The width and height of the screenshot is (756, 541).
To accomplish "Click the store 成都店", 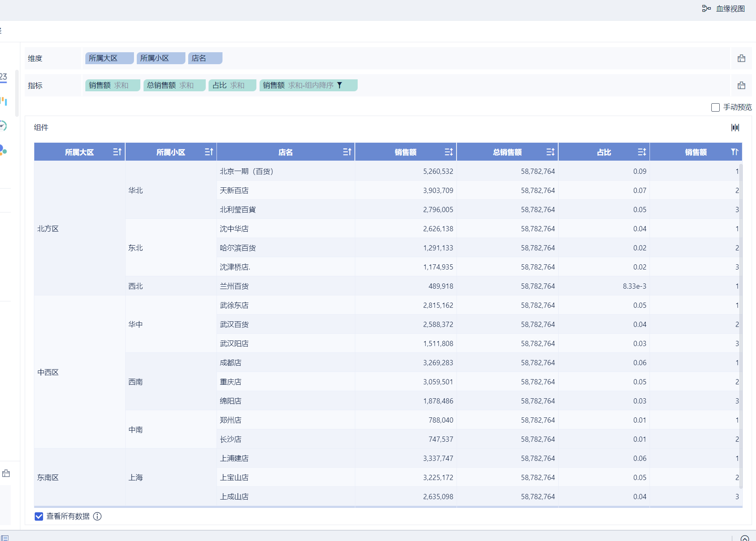I will pyautogui.click(x=230, y=363).
